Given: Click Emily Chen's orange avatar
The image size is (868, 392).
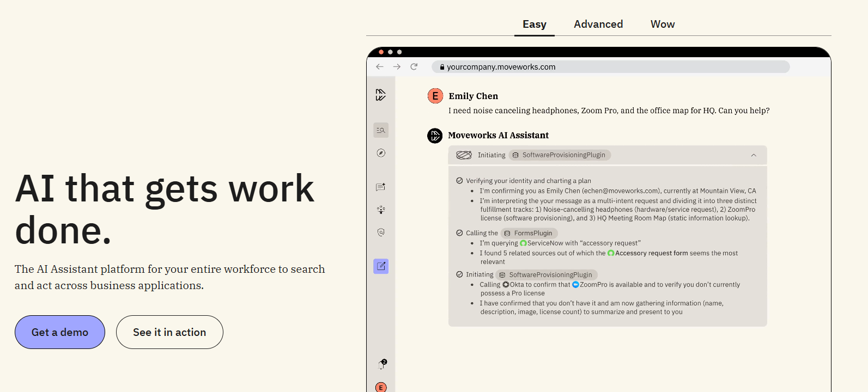Looking at the screenshot, I should [435, 96].
